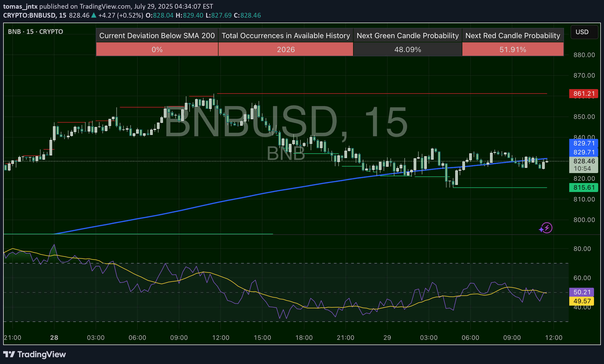This screenshot has width=604, height=364.
Task: Click the +4.27 (+0.52%) change value
Action: coord(121,15)
